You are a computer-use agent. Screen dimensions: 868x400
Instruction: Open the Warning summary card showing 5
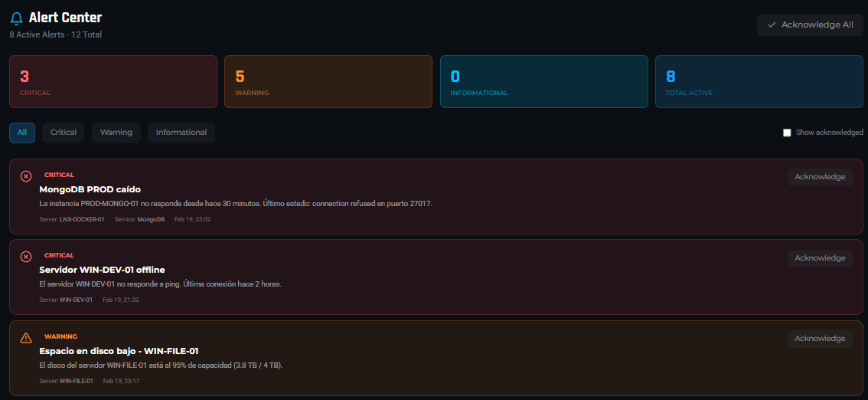pyautogui.click(x=328, y=81)
